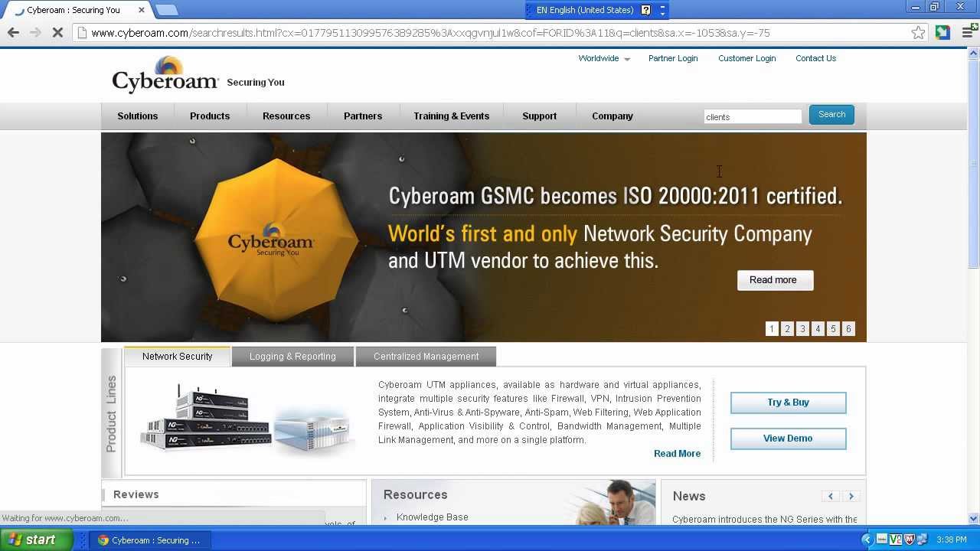
Task: Click the drive tray icon beside VNC
Action: pyautogui.click(x=882, y=540)
